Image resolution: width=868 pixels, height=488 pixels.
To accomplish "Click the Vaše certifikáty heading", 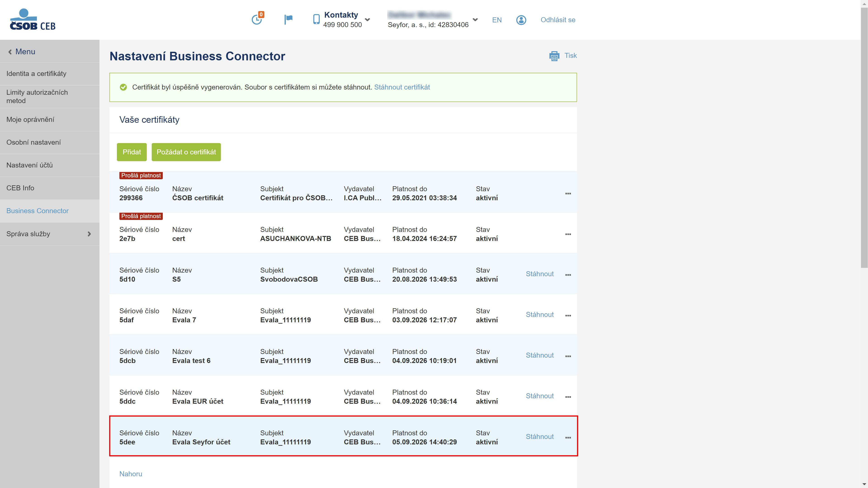I will click(149, 120).
